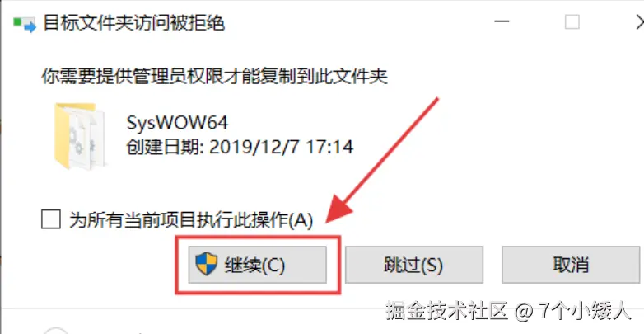Minimize the access denied dialog
Viewport: 644px width, 334px height.
point(502,22)
